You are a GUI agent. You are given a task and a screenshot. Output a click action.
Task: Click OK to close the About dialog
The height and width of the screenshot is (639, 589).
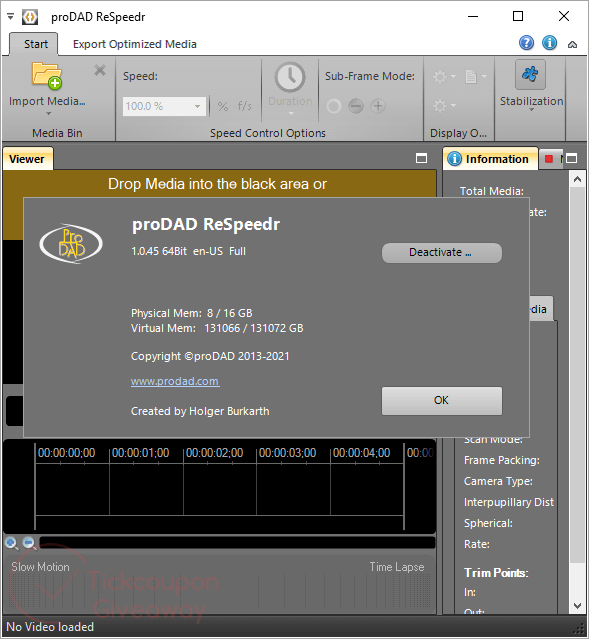point(442,401)
